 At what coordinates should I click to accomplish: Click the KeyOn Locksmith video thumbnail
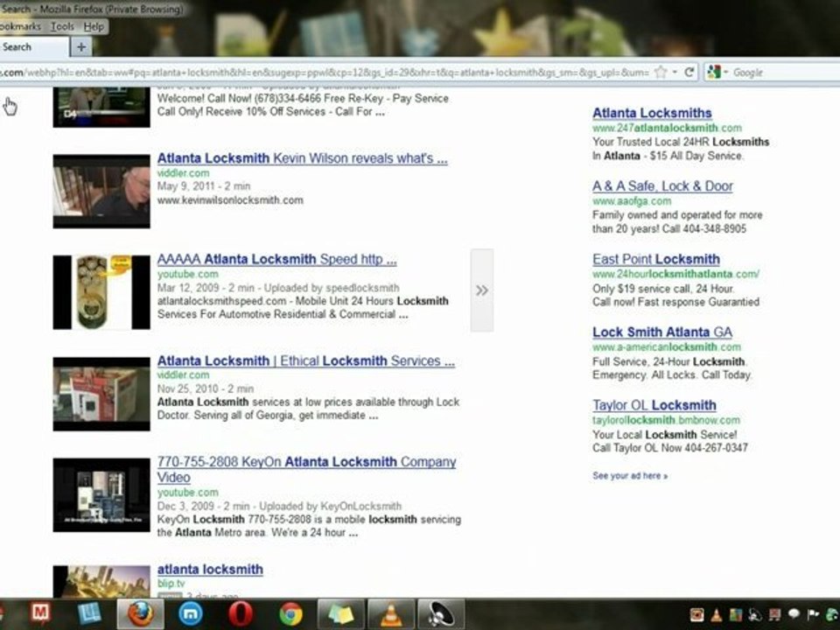point(101,495)
